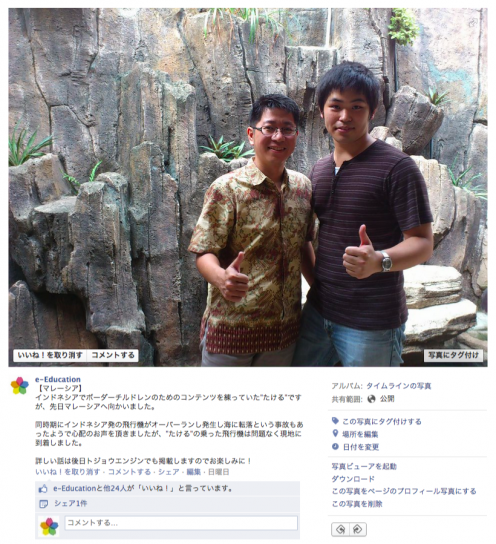Click the thumbs-up icon in the likes row

(43, 488)
